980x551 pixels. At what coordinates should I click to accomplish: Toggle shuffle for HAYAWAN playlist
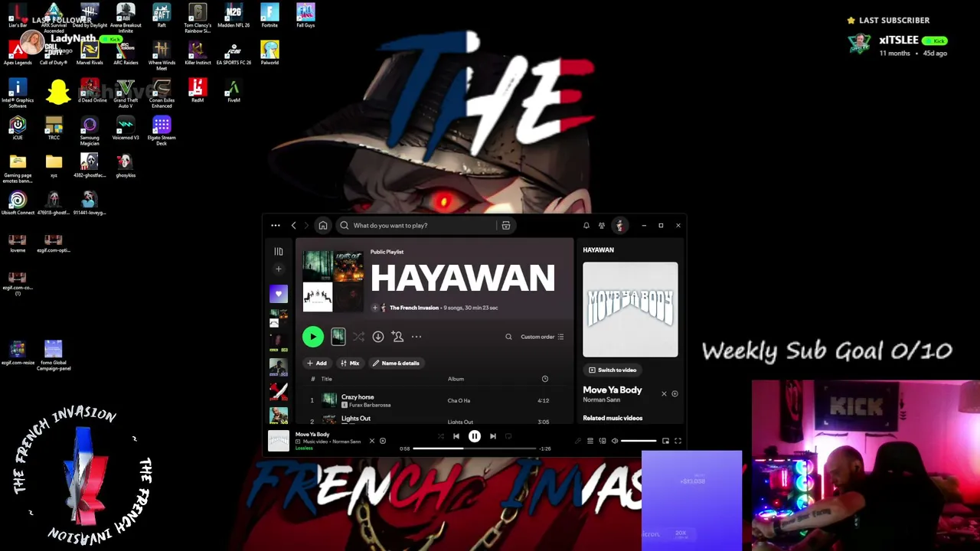tap(358, 337)
